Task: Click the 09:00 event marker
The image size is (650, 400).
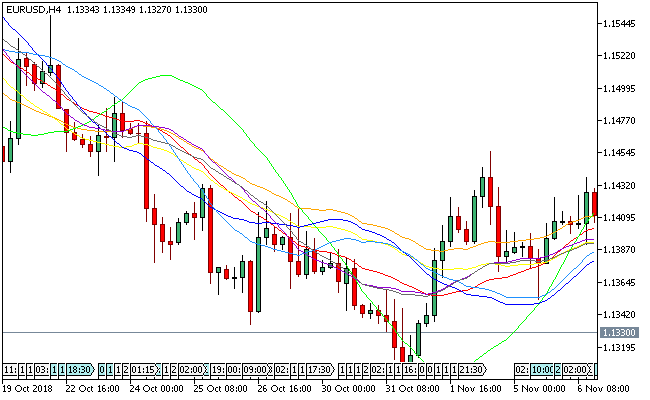Action: coord(252,369)
